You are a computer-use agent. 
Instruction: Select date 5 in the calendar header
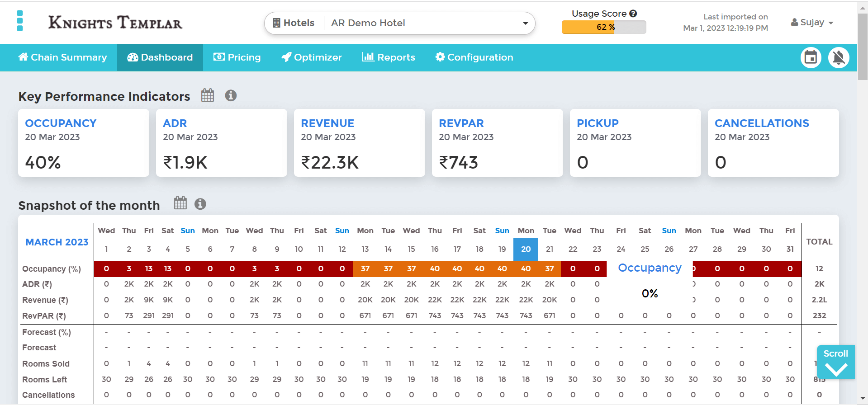[x=188, y=249]
